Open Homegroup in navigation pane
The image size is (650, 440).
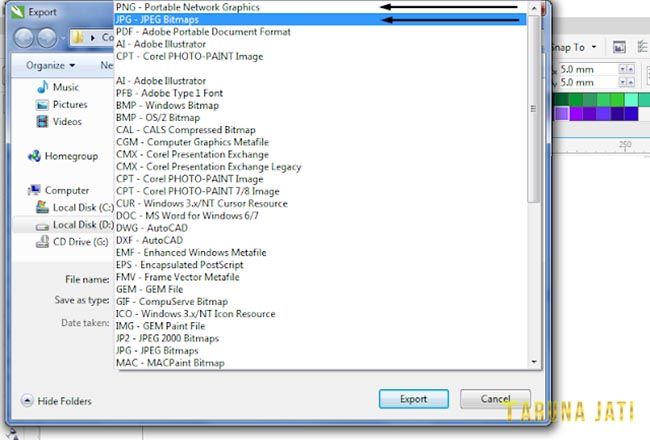(x=63, y=156)
